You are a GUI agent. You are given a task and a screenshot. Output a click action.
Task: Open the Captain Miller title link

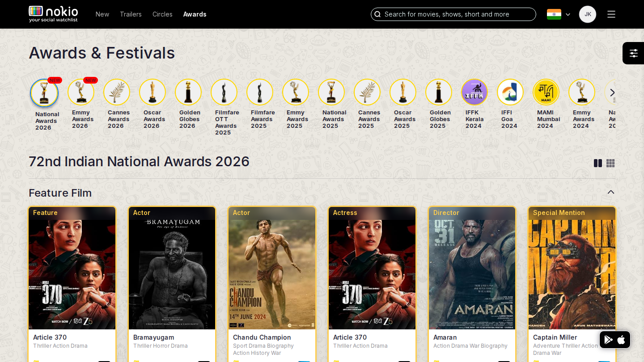555,337
